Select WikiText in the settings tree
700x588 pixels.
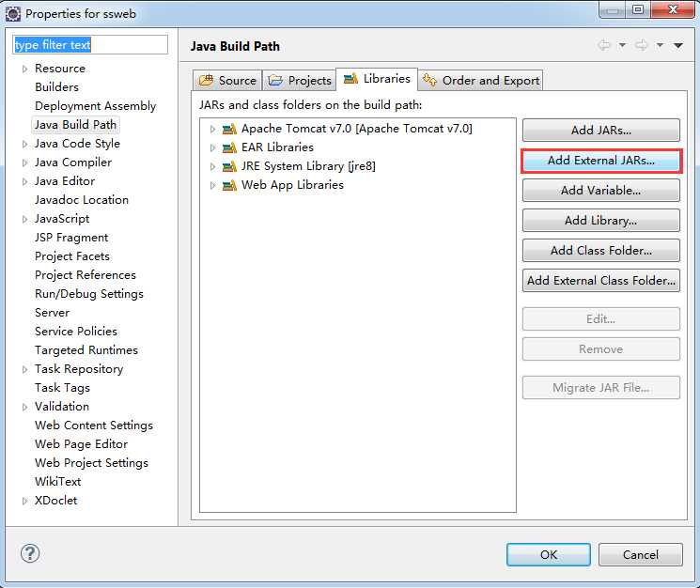58,482
